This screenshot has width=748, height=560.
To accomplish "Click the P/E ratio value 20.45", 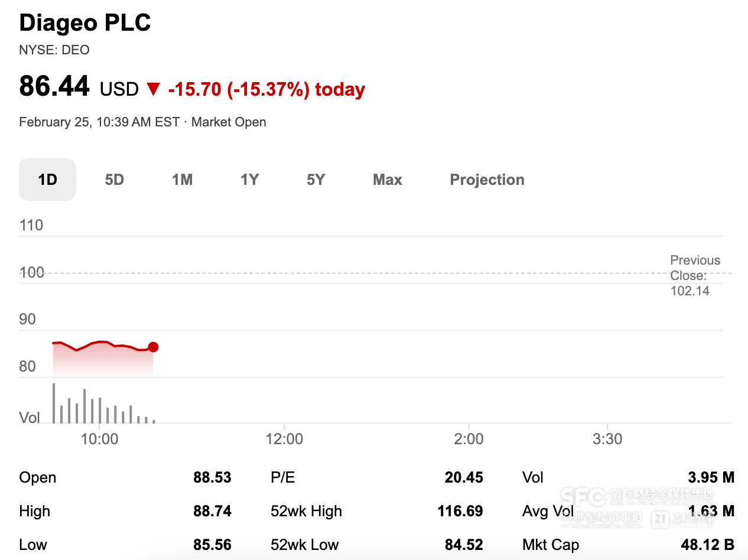I will coord(464,477).
